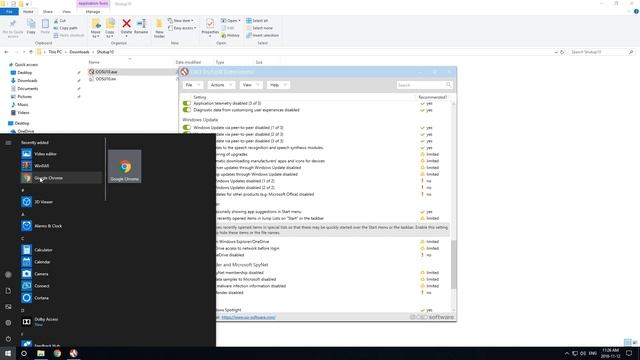Select Documents in the navigation pane
This screenshot has width=640, height=360.
click(x=27, y=89)
